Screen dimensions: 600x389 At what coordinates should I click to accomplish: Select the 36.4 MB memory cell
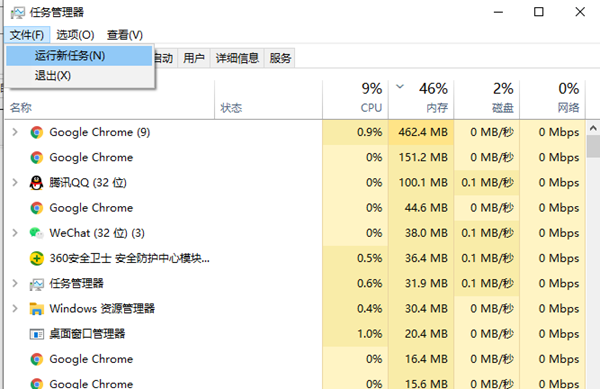[421, 258]
